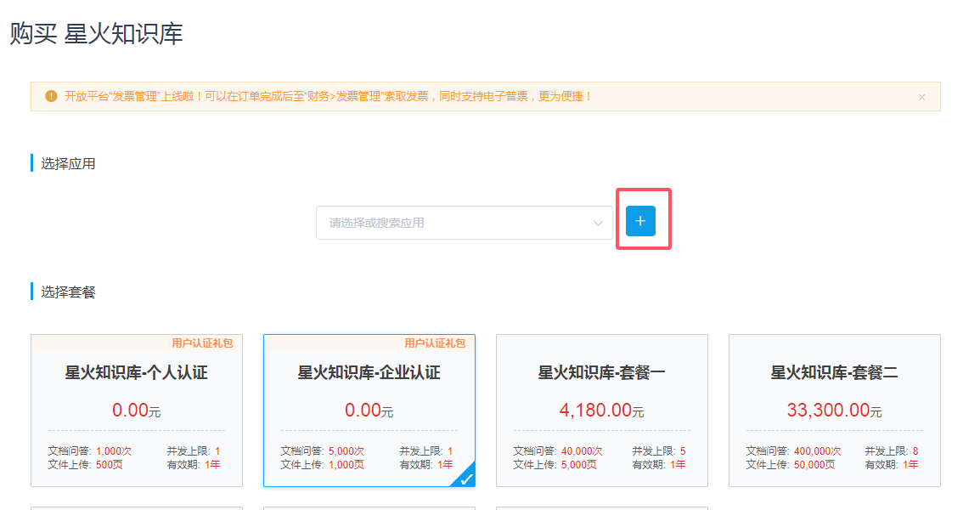Click the 33,300.00元 price
The width and height of the screenshot is (980, 510).
[x=835, y=411]
